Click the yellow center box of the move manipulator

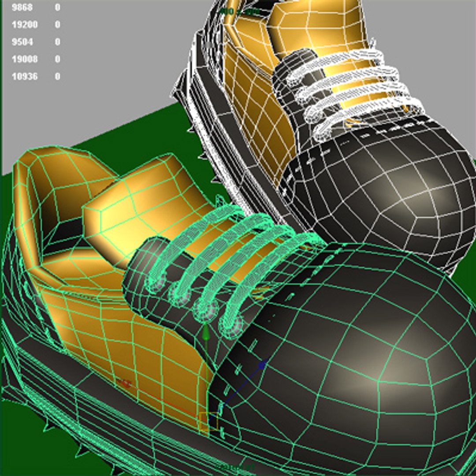(x=208, y=421)
